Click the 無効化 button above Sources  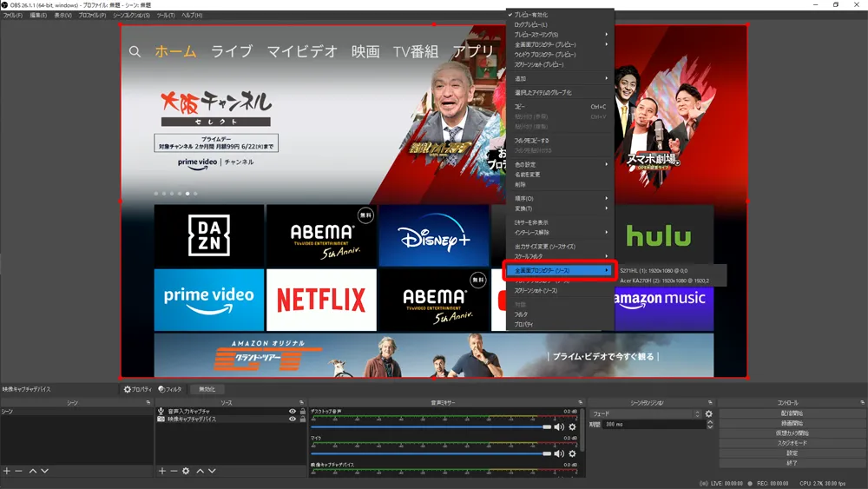click(207, 389)
